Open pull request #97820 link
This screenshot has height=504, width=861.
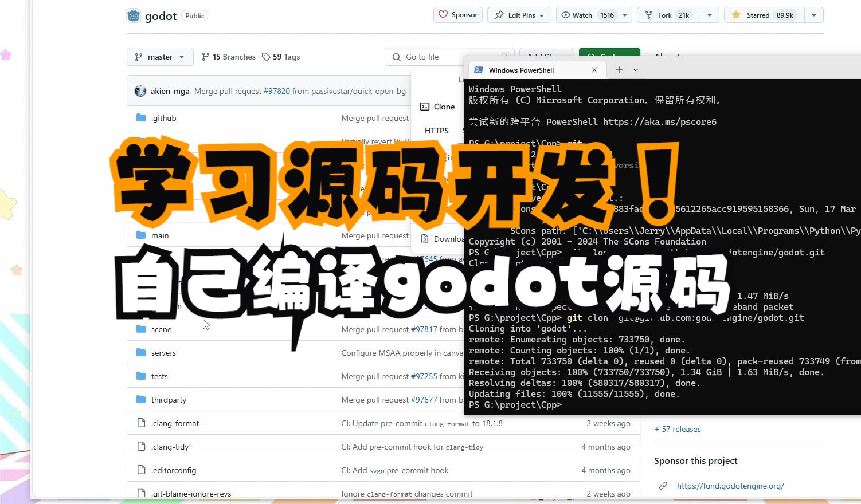277,91
